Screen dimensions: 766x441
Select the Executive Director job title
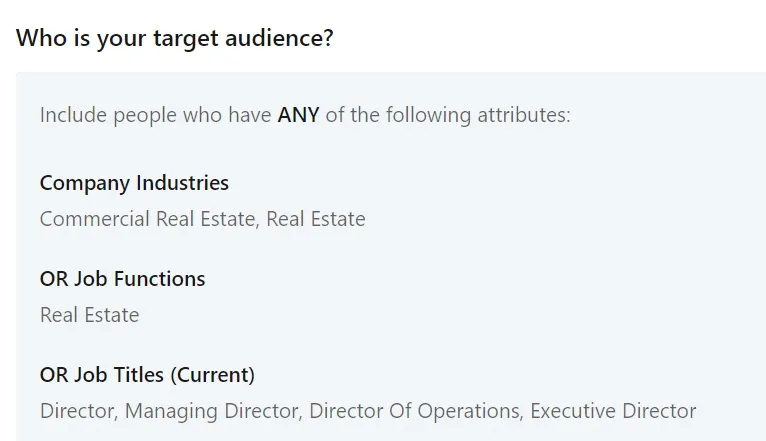613,411
